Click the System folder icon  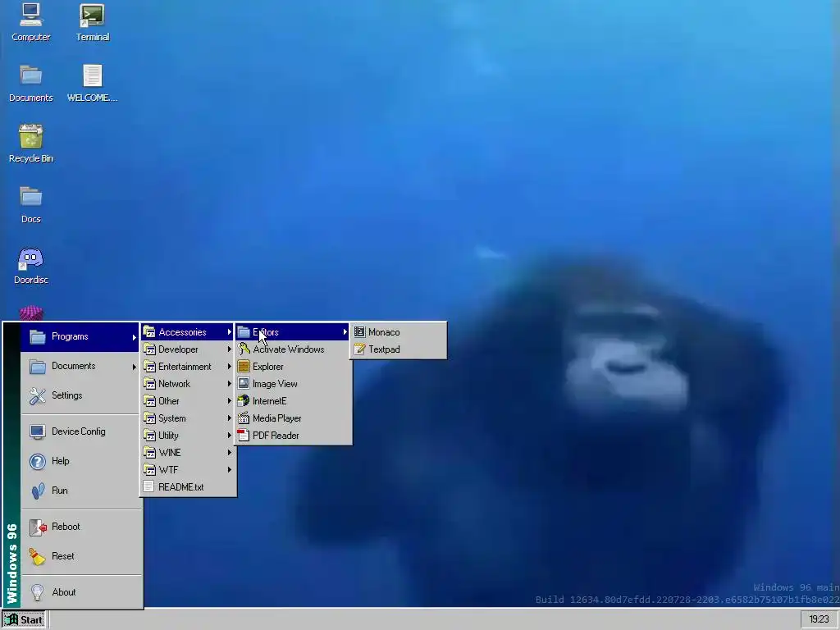point(149,418)
